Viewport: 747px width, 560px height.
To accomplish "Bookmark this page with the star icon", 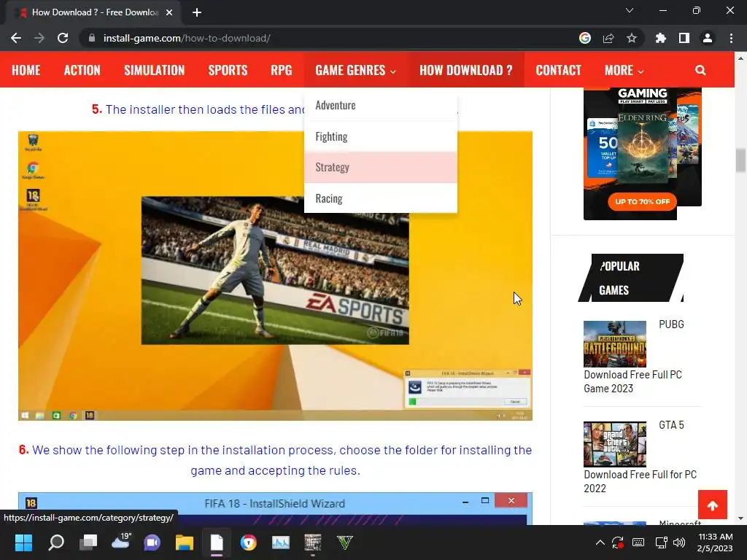I will (632, 38).
